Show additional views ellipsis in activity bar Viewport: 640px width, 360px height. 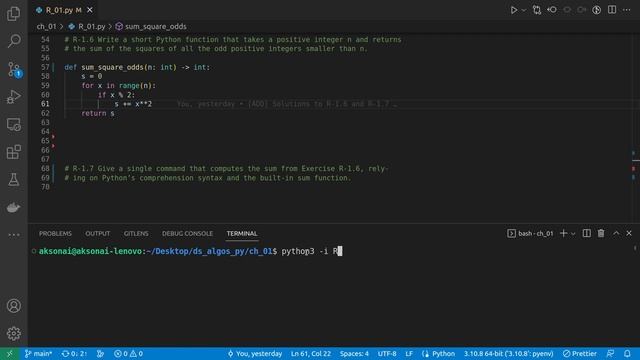[13, 235]
